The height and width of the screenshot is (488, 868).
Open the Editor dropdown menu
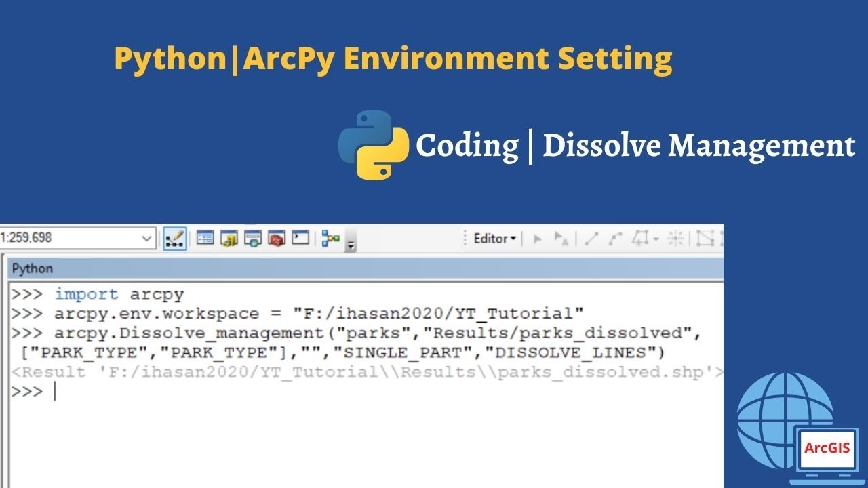coord(494,239)
